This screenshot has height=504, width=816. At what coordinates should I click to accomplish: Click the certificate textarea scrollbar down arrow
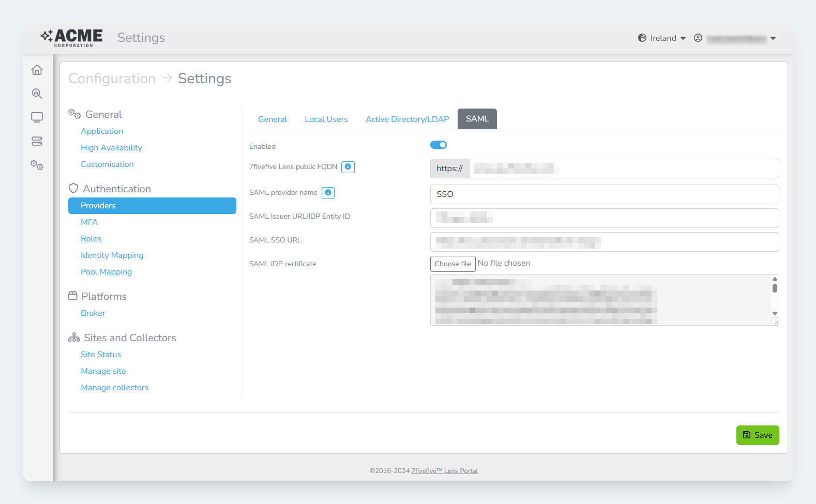(x=775, y=313)
